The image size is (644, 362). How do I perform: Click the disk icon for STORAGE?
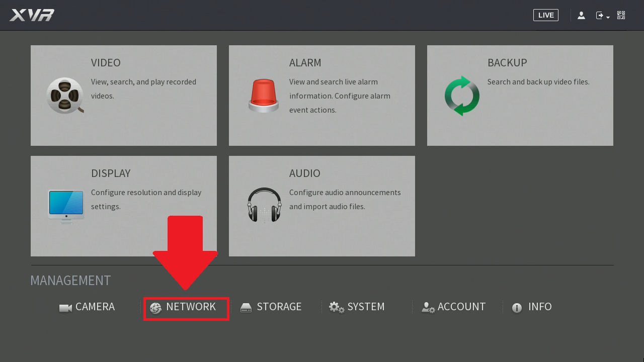point(246,307)
